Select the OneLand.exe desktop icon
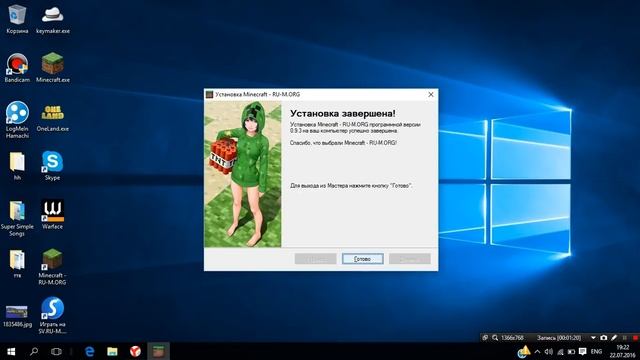The width and height of the screenshot is (640, 360). (x=53, y=117)
